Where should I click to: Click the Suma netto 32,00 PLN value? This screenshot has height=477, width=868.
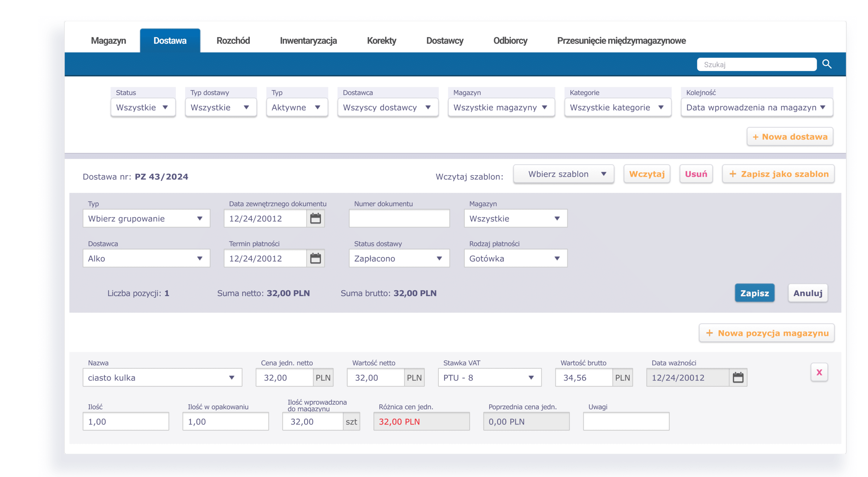[288, 293]
